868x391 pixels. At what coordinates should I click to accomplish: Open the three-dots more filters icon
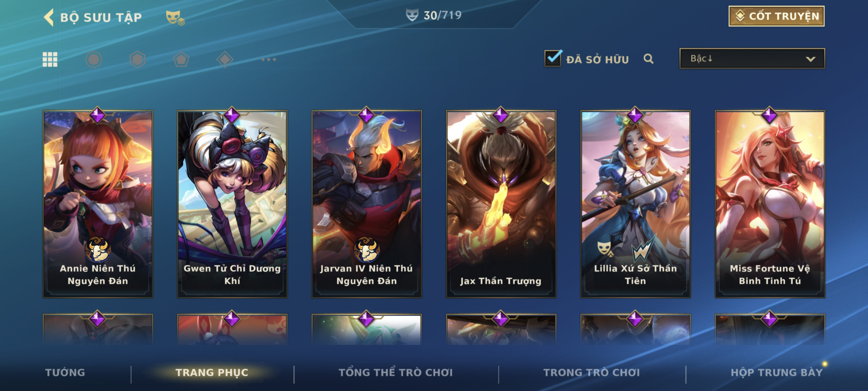pyautogui.click(x=268, y=59)
